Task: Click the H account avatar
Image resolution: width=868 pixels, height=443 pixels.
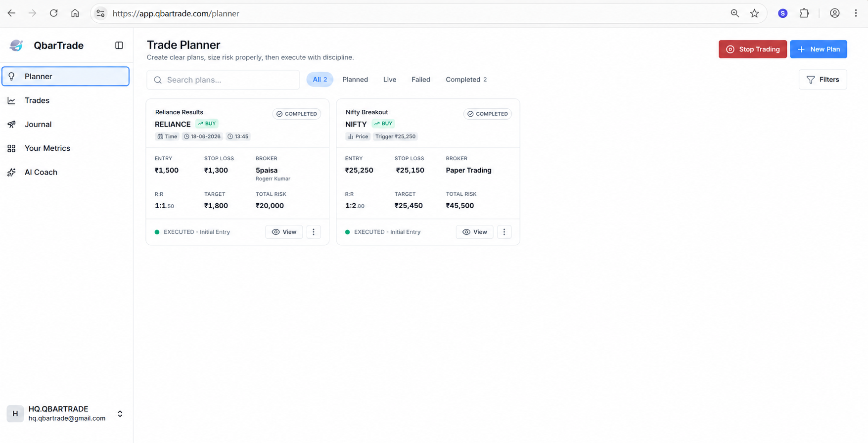Action: (15, 414)
